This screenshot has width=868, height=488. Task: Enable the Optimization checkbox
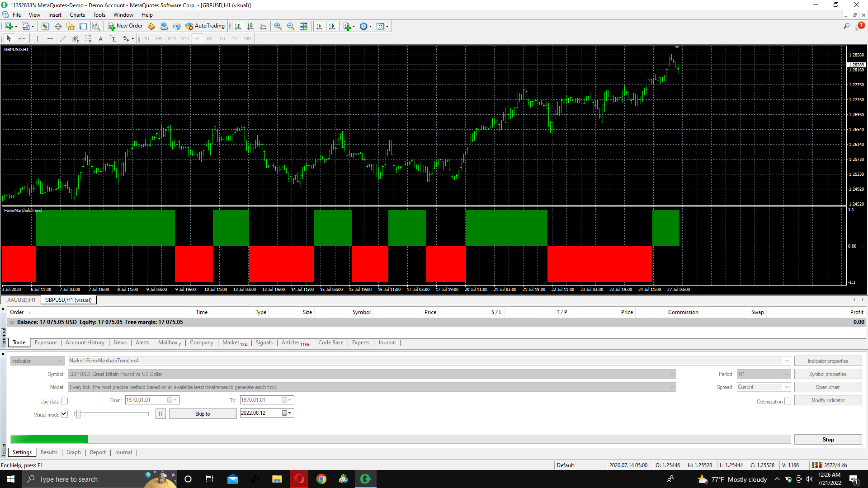788,401
